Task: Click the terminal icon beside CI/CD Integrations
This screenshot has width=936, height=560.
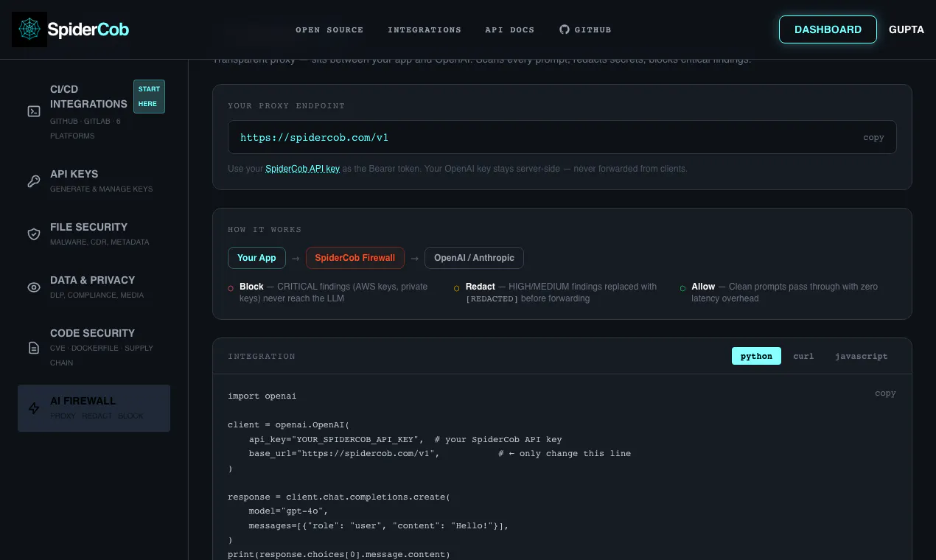Action: tap(34, 111)
